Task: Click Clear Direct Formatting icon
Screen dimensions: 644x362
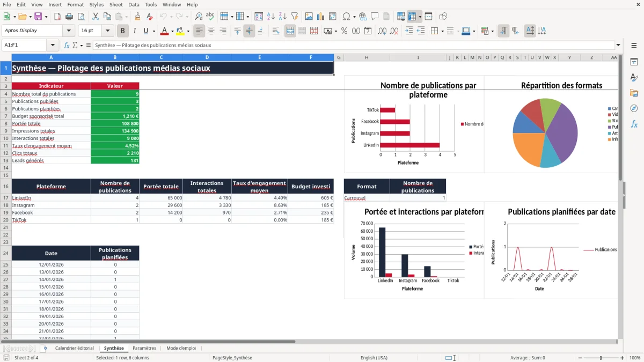Action: 149,17
